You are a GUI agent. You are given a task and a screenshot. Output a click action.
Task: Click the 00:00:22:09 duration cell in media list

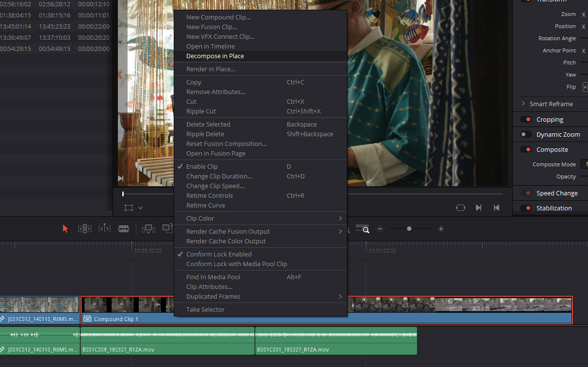[94, 26]
